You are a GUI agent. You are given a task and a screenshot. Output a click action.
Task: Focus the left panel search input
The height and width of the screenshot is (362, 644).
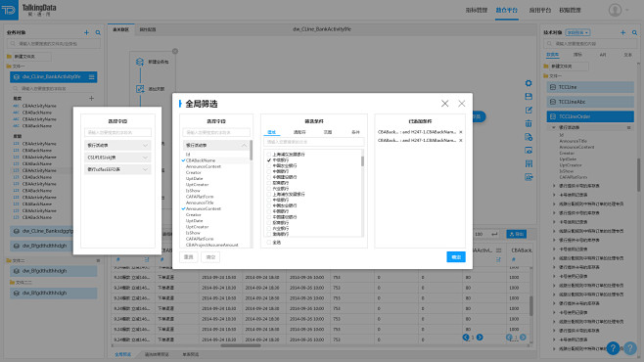click(x=54, y=43)
